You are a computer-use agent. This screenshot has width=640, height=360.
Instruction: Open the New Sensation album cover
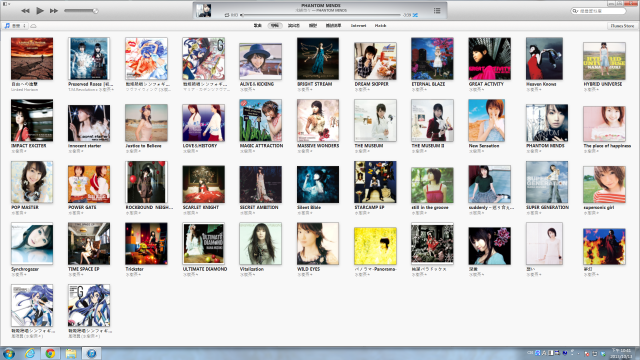[487, 120]
